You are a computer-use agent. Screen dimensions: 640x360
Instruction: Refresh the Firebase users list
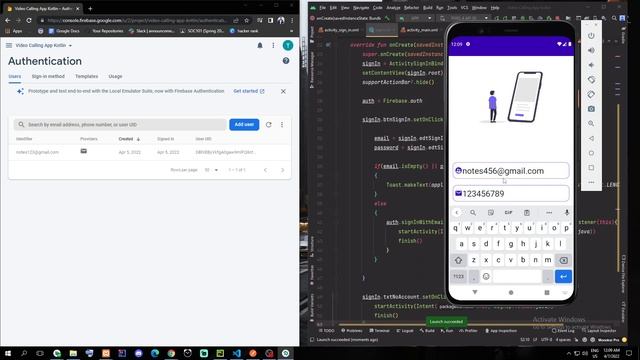(x=269, y=124)
